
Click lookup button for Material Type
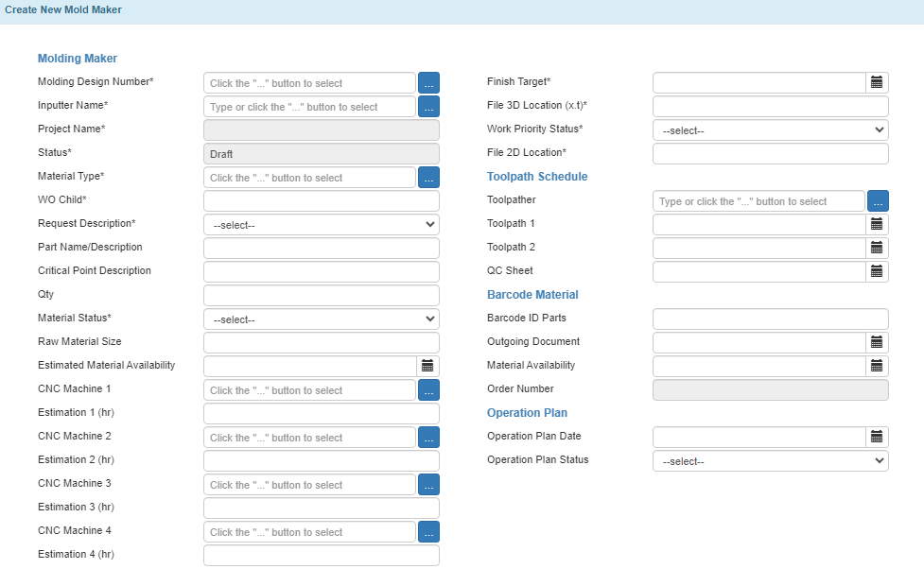(429, 178)
